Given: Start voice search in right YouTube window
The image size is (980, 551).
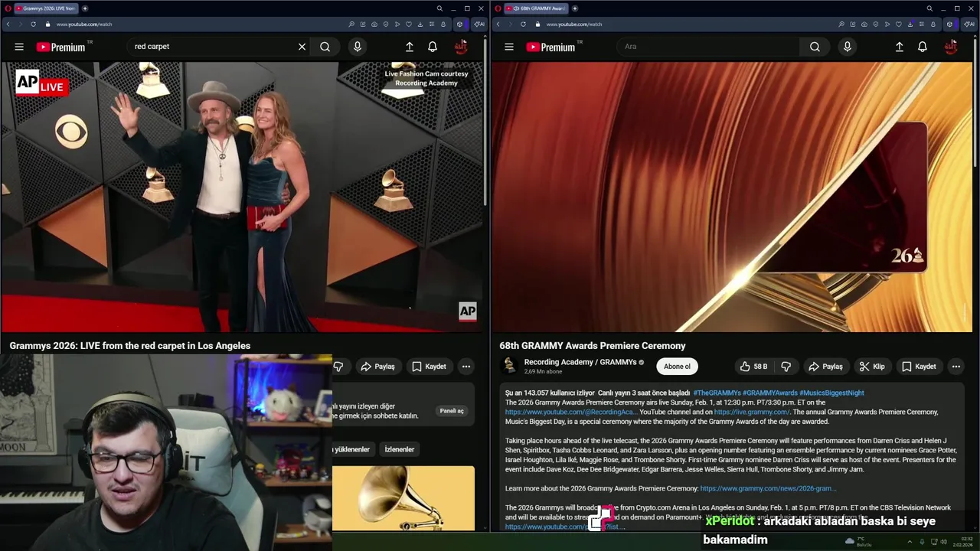Looking at the screenshot, I should point(847,47).
